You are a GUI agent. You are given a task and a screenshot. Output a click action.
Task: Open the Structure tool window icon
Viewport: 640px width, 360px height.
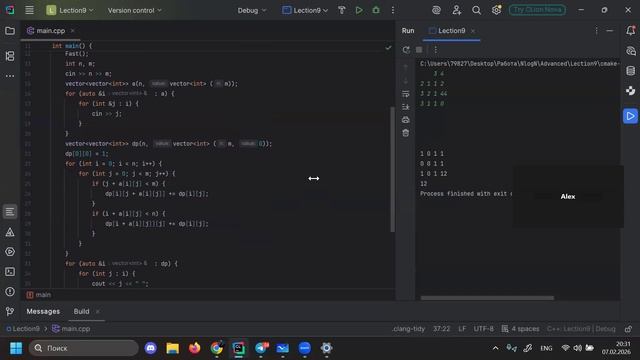[10, 56]
